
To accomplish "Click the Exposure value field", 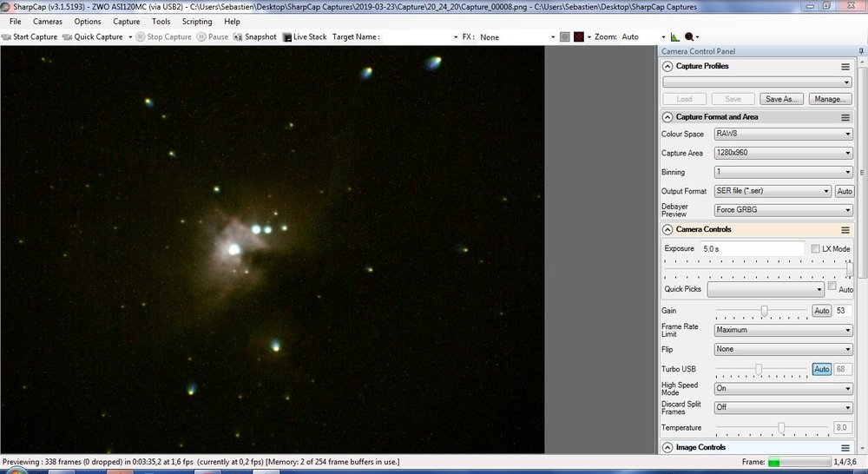I will tap(752, 248).
